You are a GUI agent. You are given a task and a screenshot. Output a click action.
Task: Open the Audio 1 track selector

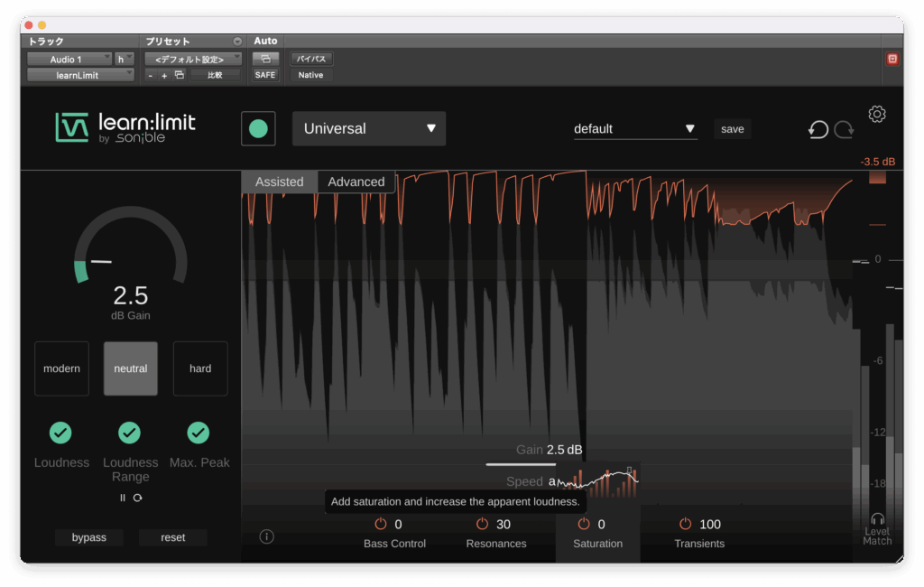point(69,59)
